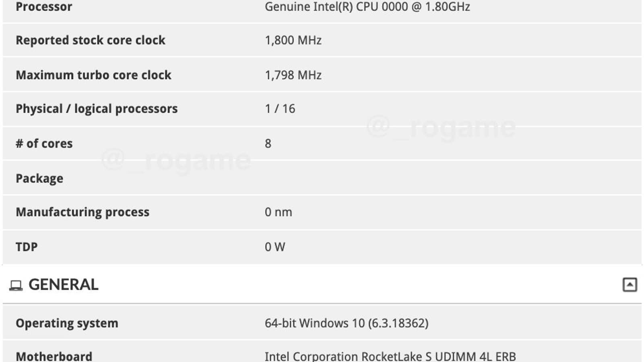This screenshot has height=362, width=644.
Task: Click the RocketLake S UDIMM motherboard value
Action: tap(390, 356)
